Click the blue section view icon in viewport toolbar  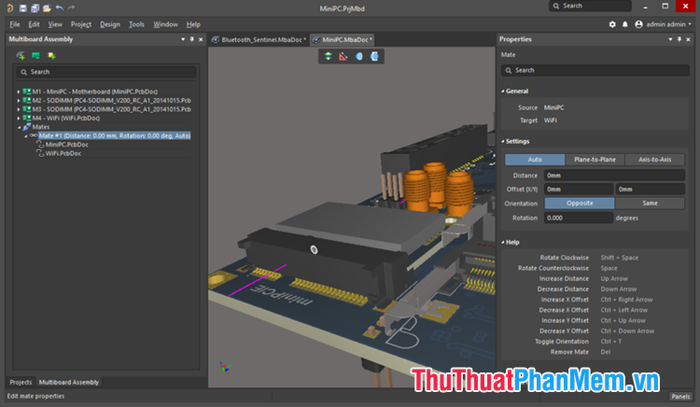click(x=359, y=56)
